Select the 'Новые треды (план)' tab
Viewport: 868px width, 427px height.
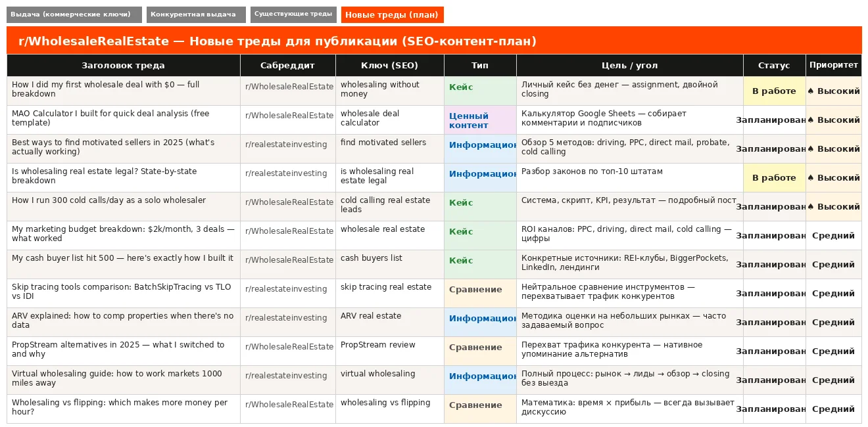click(393, 14)
